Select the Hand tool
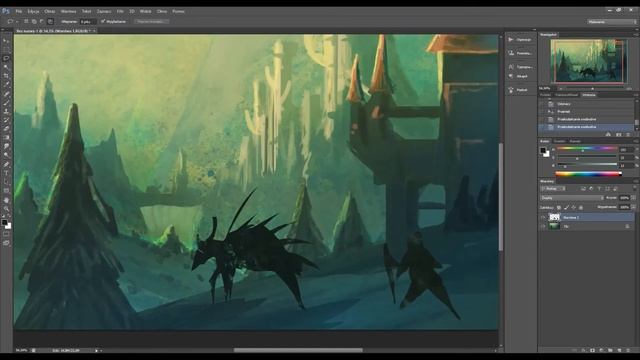640x360 pixels. [6, 200]
